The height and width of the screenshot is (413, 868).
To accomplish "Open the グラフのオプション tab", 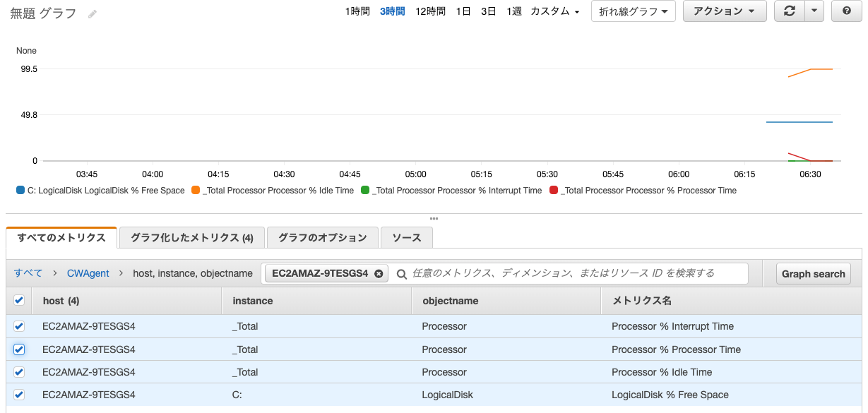I will (x=322, y=237).
